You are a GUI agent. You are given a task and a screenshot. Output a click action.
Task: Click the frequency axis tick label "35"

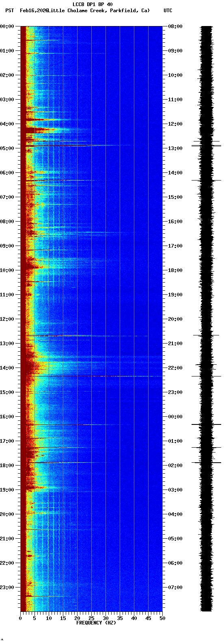(120, 618)
